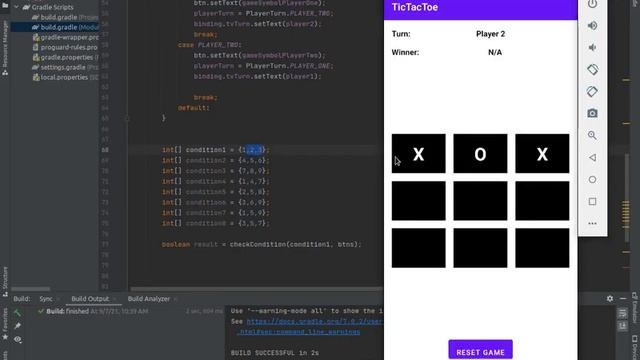Rotate emulator left icon
The width and height of the screenshot is (640, 360).
click(x=592, y=69)
